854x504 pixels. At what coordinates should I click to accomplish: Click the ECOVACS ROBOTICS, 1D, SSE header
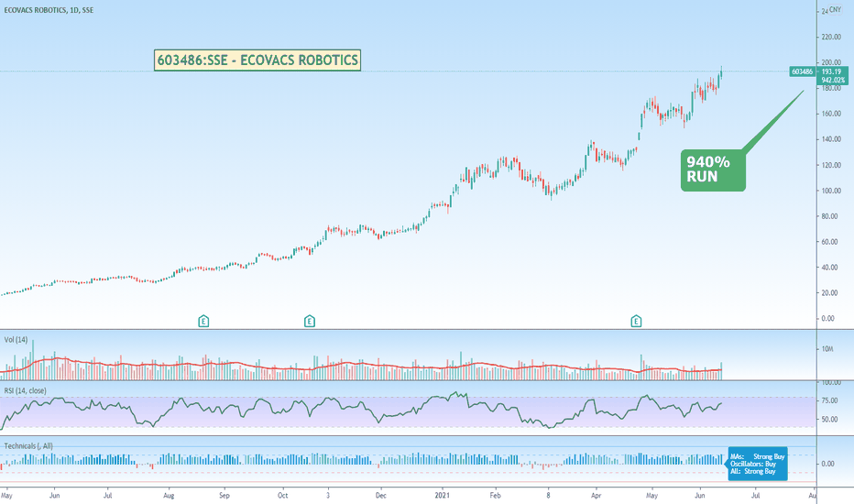pyautogui.click(x=49, y=10)
